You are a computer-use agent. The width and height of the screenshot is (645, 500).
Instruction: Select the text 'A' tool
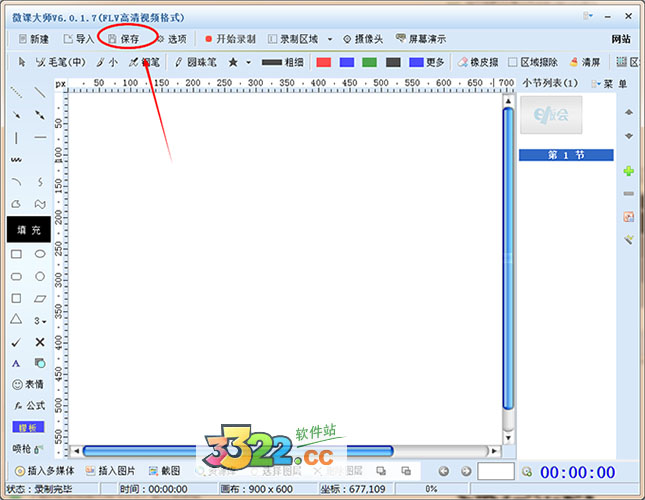(x=16, y=363)
